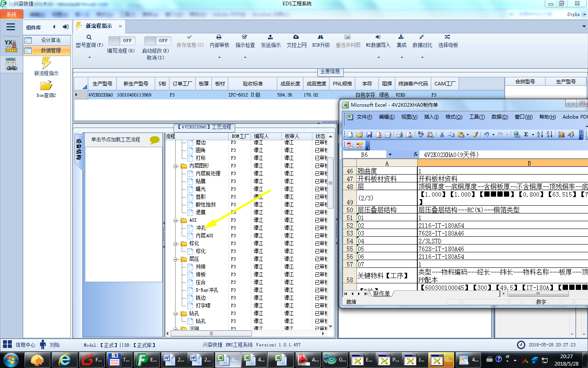Click 文控上网 cloud upload icon
Viewport: 588px width, 368px height.
tap(296, 37)
